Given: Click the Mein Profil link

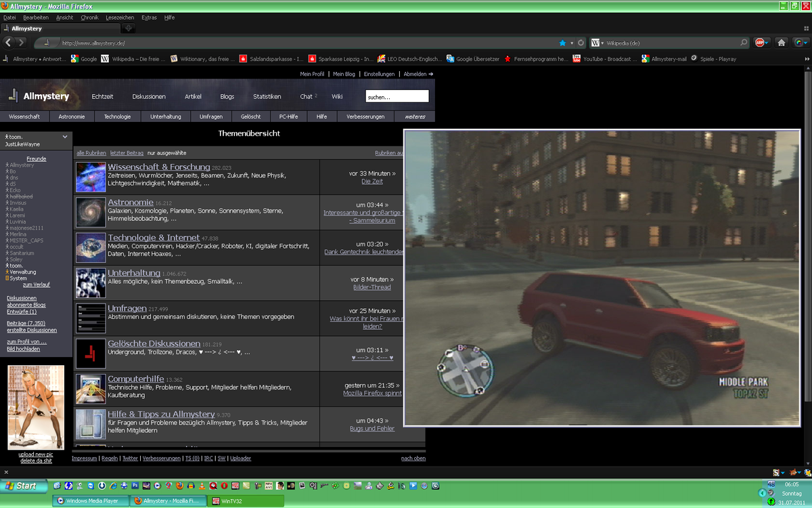Looking at the screenshot, I should click(312, 74).
